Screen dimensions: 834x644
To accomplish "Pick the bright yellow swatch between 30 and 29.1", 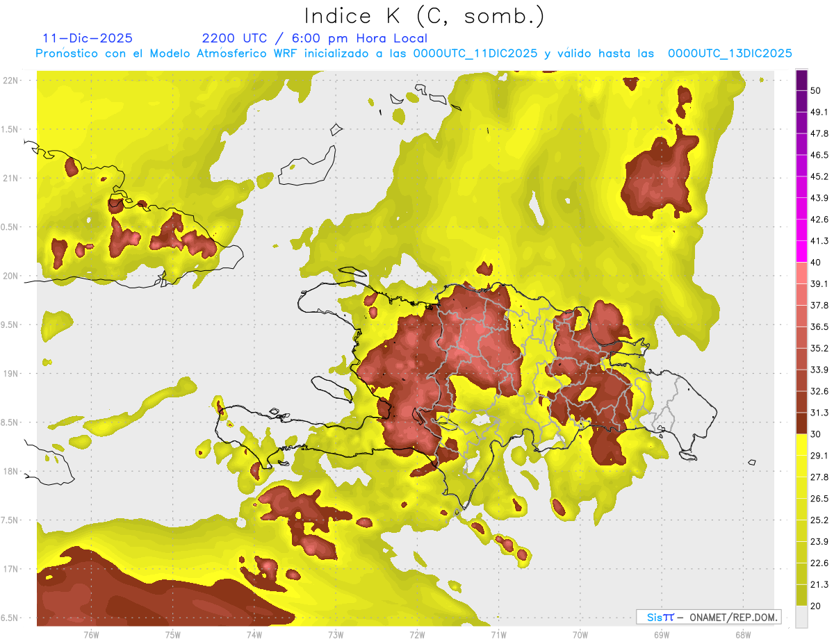I will (x=801, y=445).
